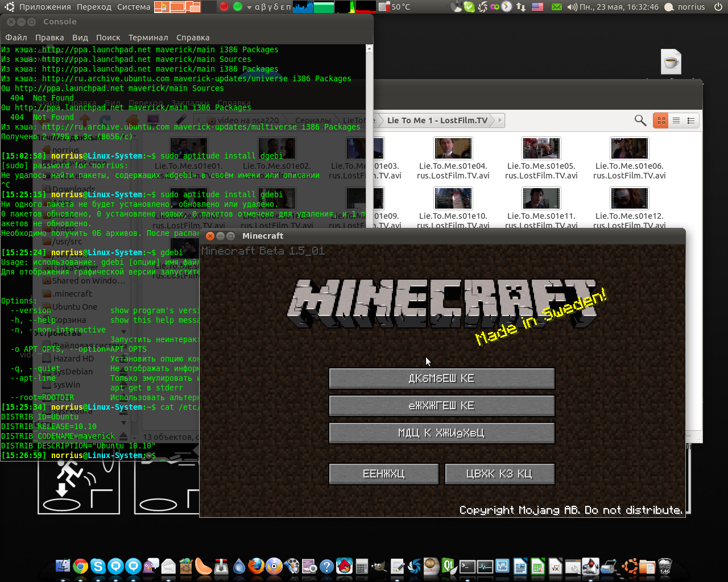Click Minecraft button МДЦ К ЖЖИgХвЦ
This screenshot has width=728, height=582.
[442, 433]
